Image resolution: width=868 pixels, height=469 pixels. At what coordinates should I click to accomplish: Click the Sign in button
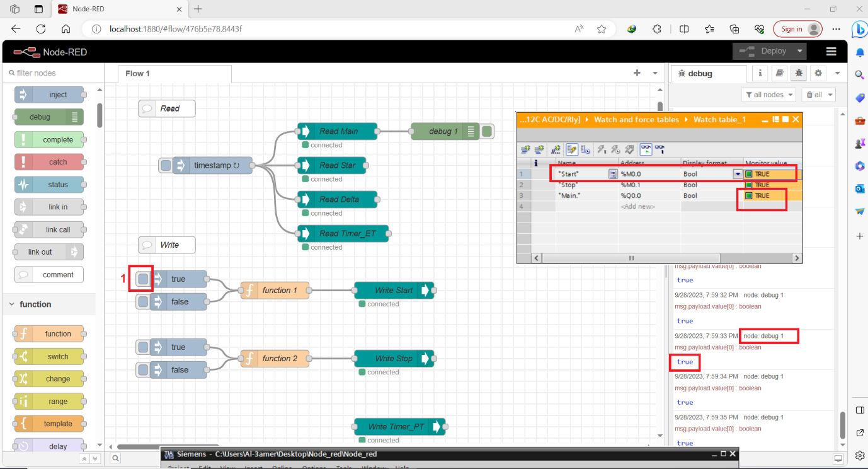(x=797, y=29)
